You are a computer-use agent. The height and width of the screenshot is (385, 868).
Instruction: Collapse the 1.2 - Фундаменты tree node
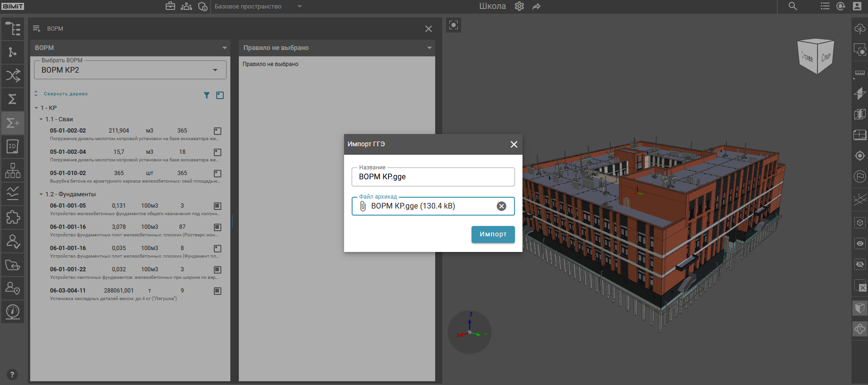pos(41,194)
